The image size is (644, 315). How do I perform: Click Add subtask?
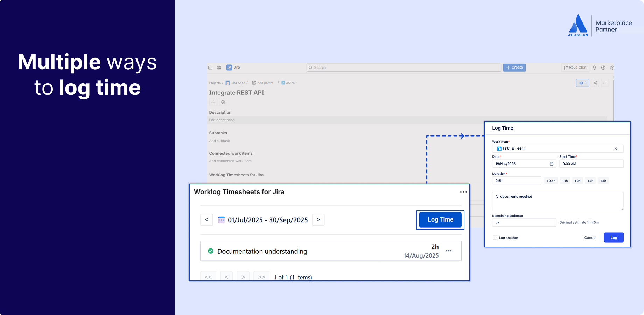[x=219, y=141]
